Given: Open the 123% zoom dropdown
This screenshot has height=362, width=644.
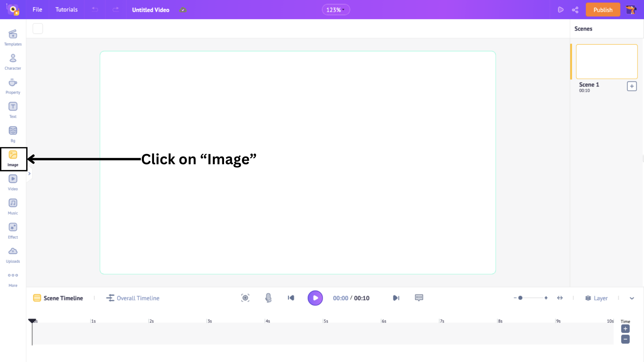Looking at the screenshot, I should (336, 10).
